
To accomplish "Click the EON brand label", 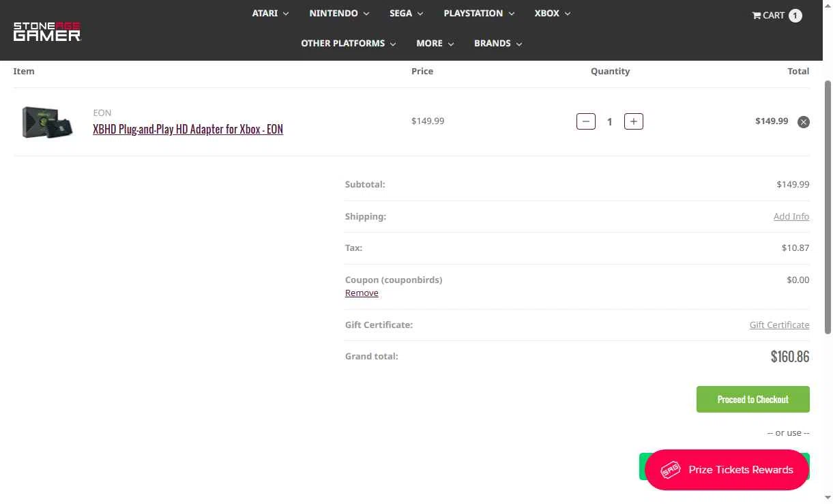I will coord(102,113).
